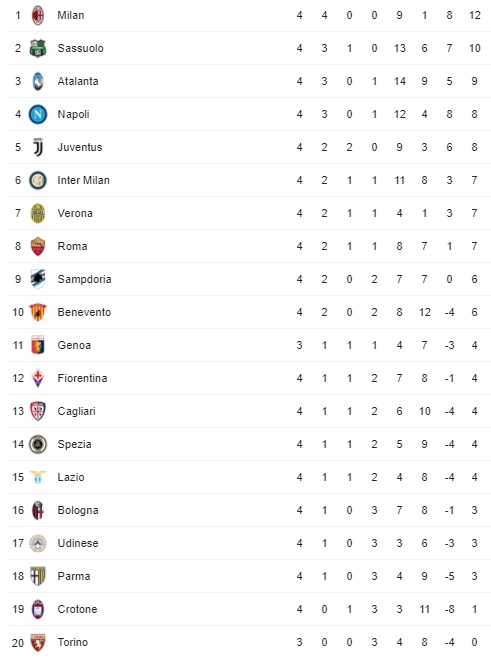Open the Atalanta team link
491x665 pixels.
click(78, 81)
